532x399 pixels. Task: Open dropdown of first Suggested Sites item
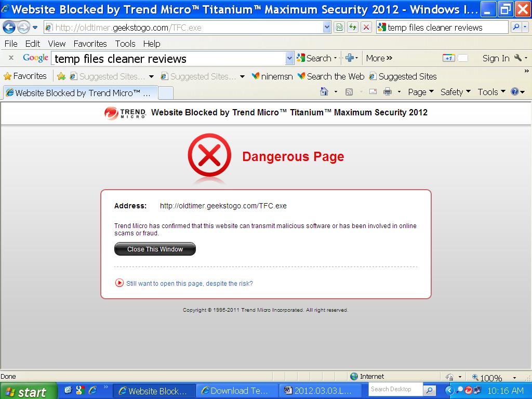tap(151, 77)
